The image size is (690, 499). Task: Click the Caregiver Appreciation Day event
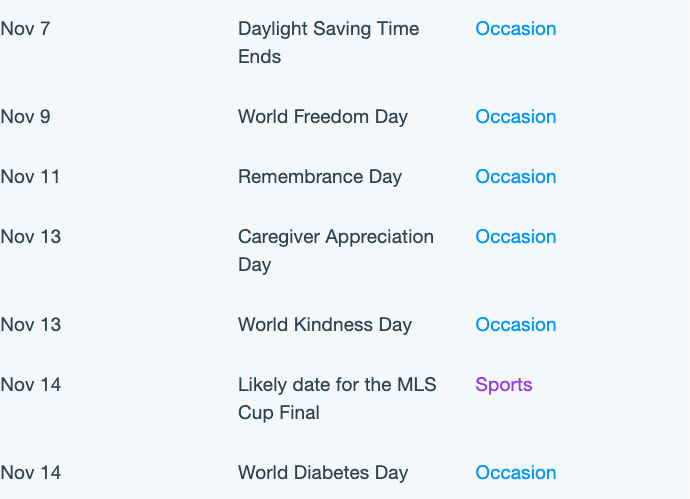(x=336, y=251)
